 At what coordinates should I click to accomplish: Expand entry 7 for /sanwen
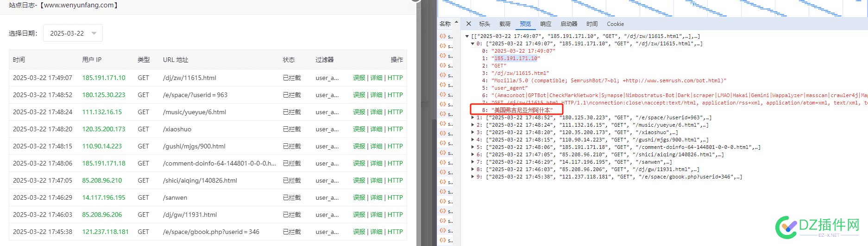point(472,162)
